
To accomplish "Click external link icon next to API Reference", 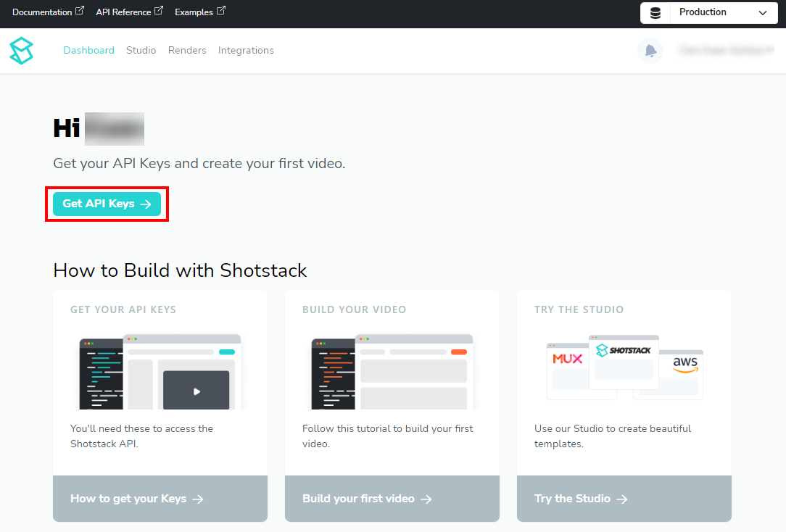I will pyautogui.click(x=159, y=11).
